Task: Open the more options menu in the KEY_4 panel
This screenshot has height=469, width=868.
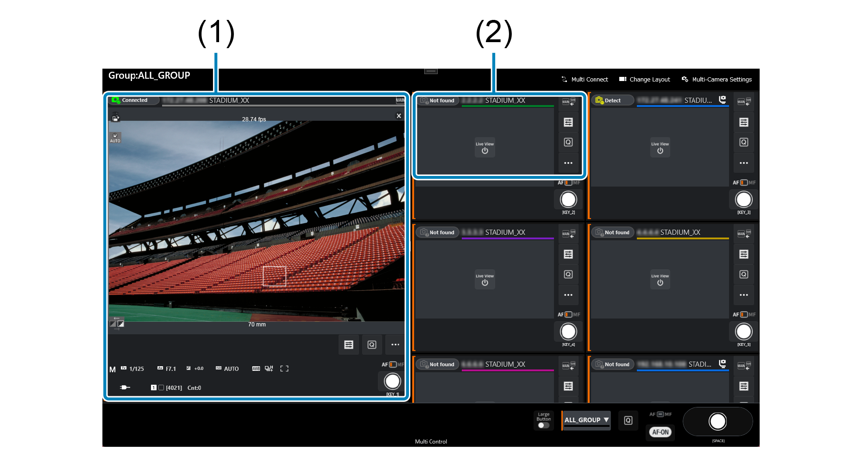Action: click(x=568, y=295)
